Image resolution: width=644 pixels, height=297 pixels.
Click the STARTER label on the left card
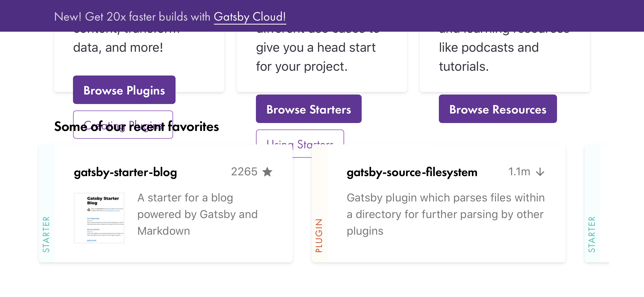pos(47,232)
